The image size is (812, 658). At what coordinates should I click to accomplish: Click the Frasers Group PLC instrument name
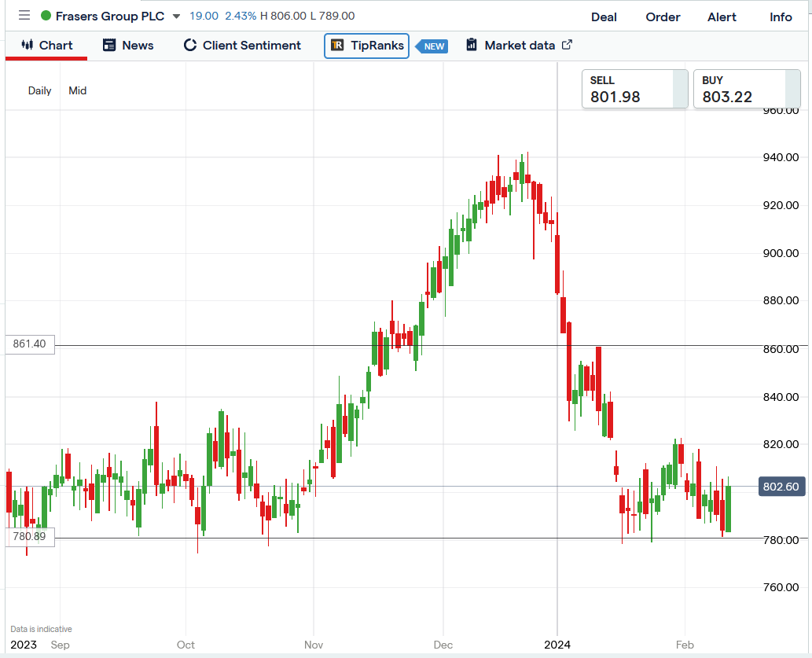pyautogui.click(x=110, y=16)
